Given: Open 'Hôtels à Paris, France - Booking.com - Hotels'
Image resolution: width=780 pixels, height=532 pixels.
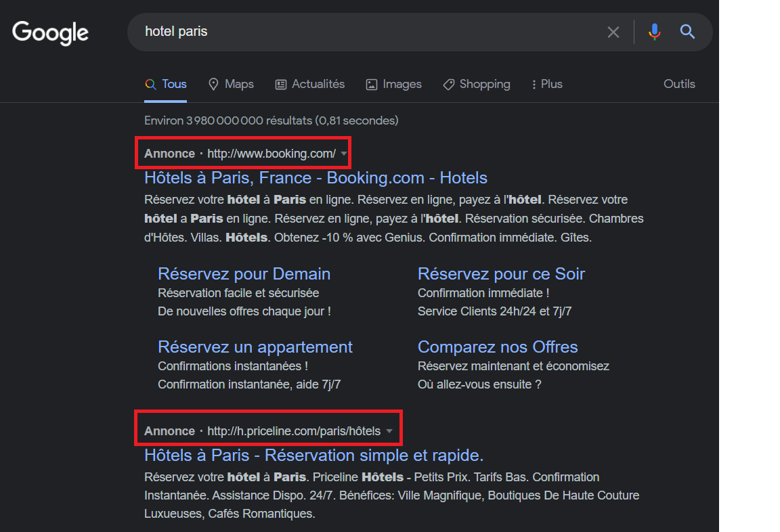Looking at the screenshot, I should pyautogui.click(x=316, y=178).
